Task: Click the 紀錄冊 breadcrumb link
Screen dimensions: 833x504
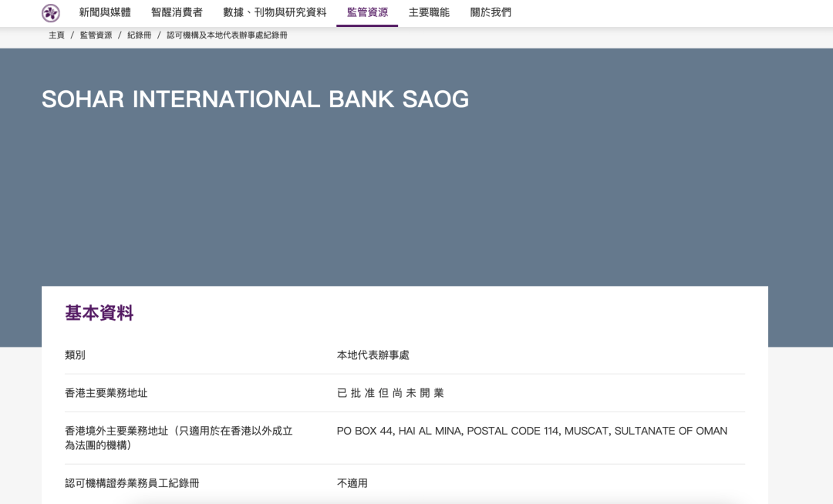Action: pos(139,35)
